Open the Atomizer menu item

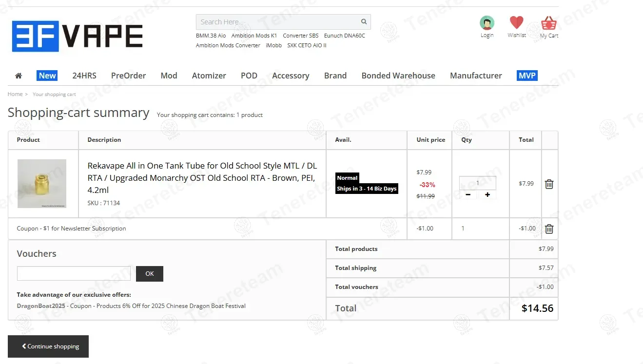pos(209,76)
